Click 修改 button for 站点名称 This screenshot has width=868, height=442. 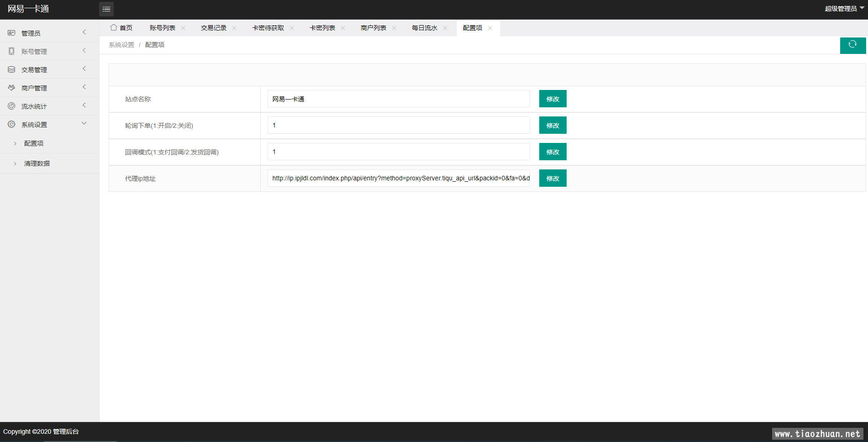click(553, 99)
